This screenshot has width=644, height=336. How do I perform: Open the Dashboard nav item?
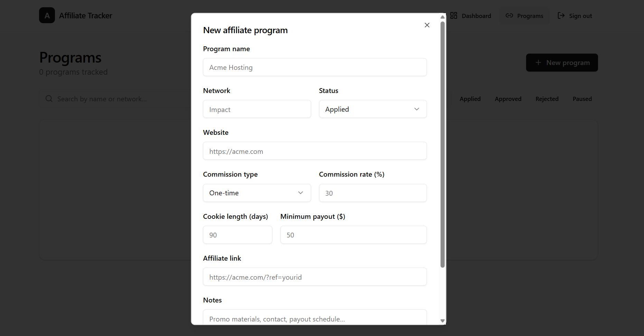pyautogui.click(x=470, y=16)
